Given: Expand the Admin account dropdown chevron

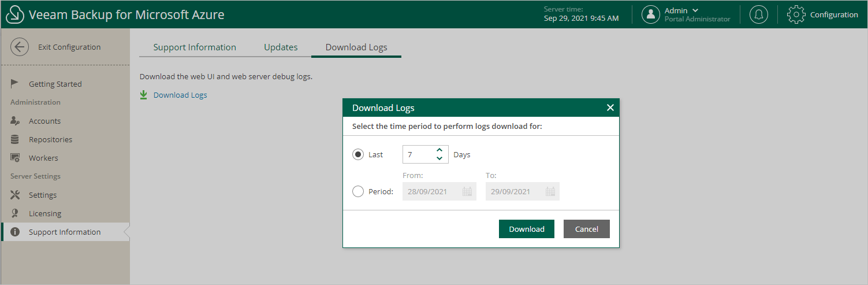Looking at the screenshot, I should tap(695, 10).
